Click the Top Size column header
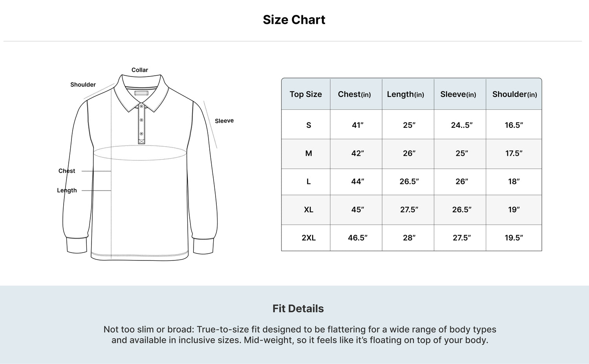Viewport: 589px width, 364px height. tap(306, 94)
